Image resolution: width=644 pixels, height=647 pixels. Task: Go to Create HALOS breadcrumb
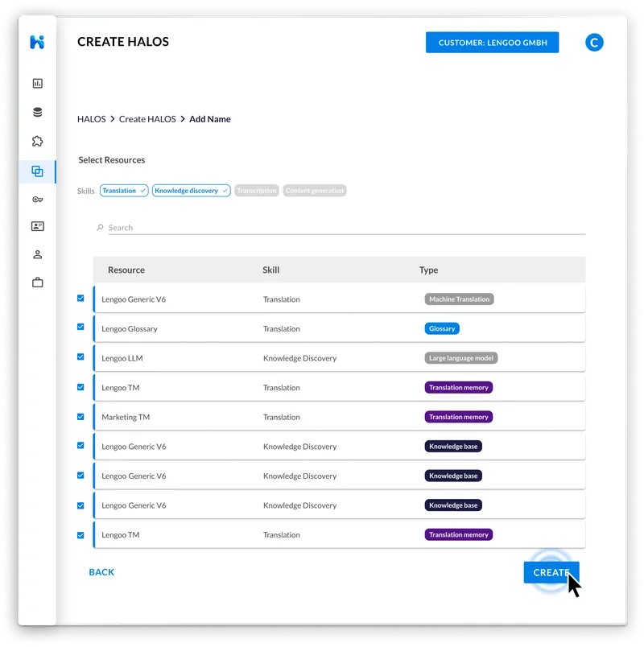pos(147,119)
